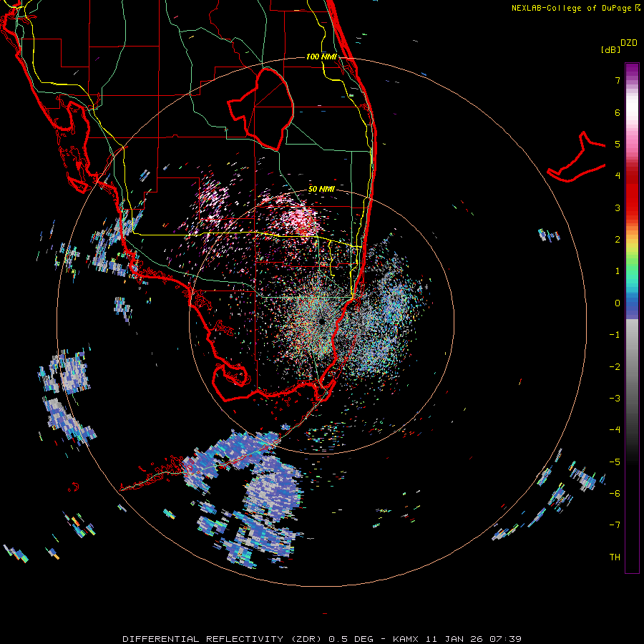644x644 pixels.
Task: Click the 0 value on the color scale
Action: (x=618, y=303)
